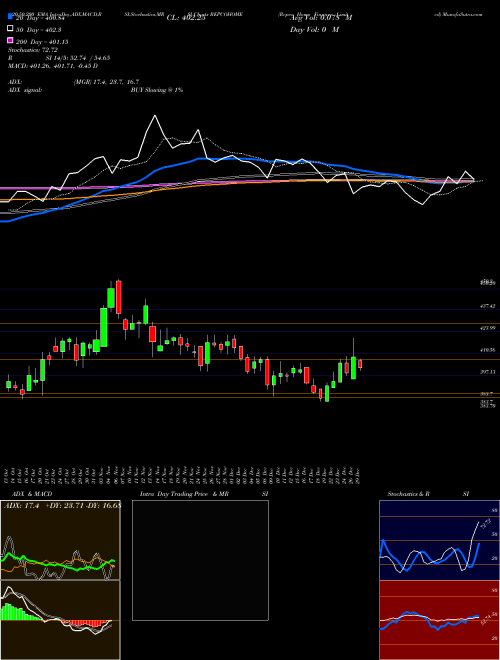Open the empty intraday trading price panel
Image resolution: width=500 pixels, height=660 pixels.
pyautogui.click(x=200, y=560)
